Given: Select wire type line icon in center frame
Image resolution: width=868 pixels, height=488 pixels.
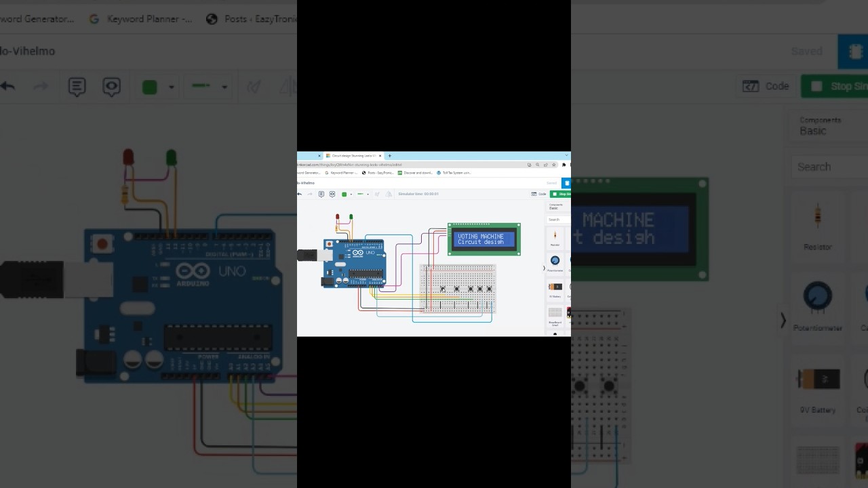Looking at the screenshot, I should tap(360, 194).
